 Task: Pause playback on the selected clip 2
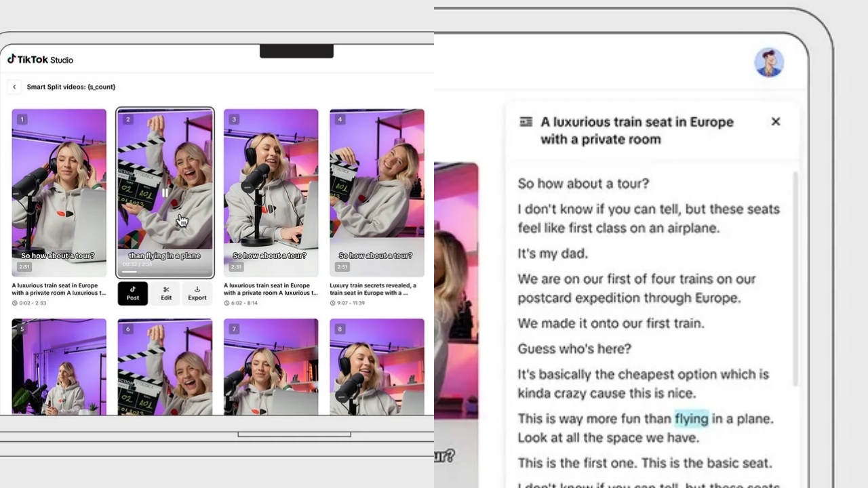coord(165,193)
